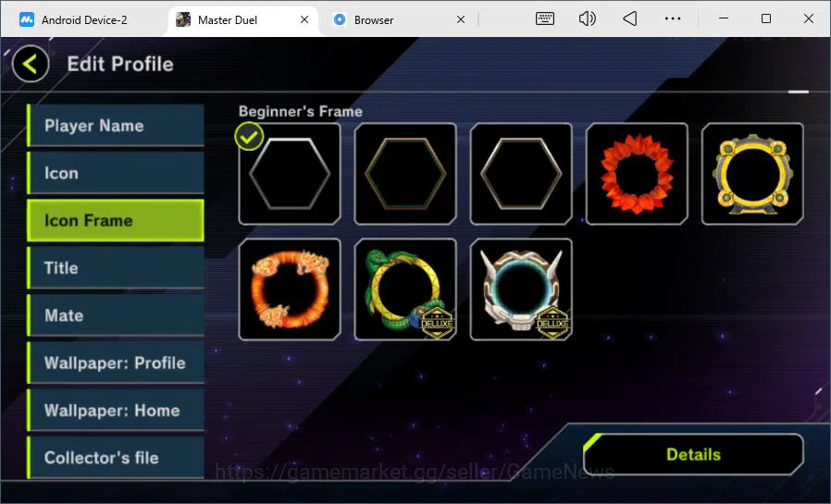Click the emulator back triangle icon

(629, 18)
